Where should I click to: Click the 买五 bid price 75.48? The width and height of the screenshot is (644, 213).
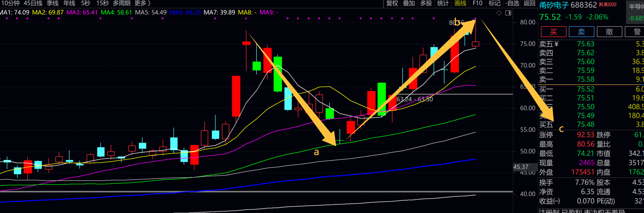point(586,124)
